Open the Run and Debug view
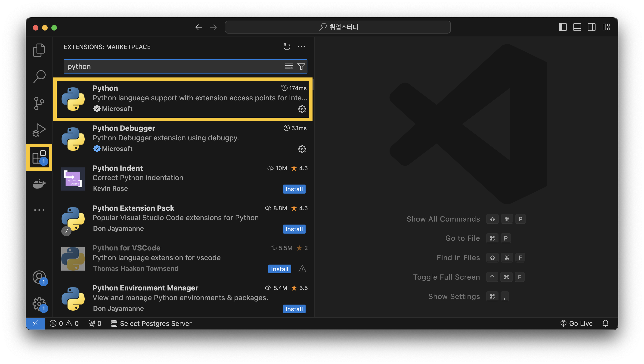The width and height of the screenshot is (644, 364). click(39, 130)
